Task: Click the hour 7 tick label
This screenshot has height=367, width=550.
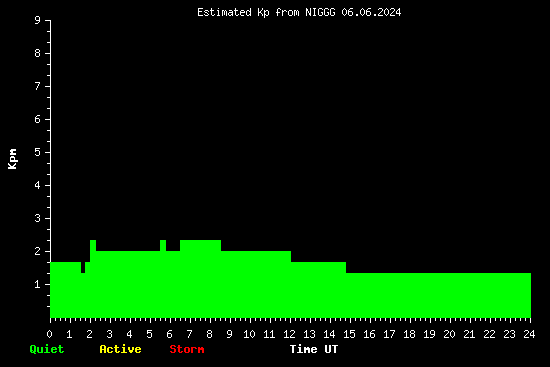Action: tap(189, 334)
